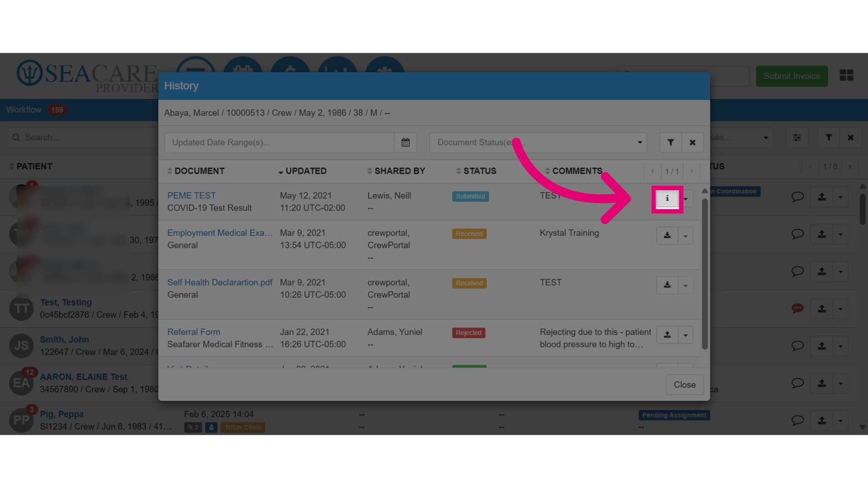
Task: Sort by DOCUMENT column
Action: pyautogui.click(x=196, y=171)
